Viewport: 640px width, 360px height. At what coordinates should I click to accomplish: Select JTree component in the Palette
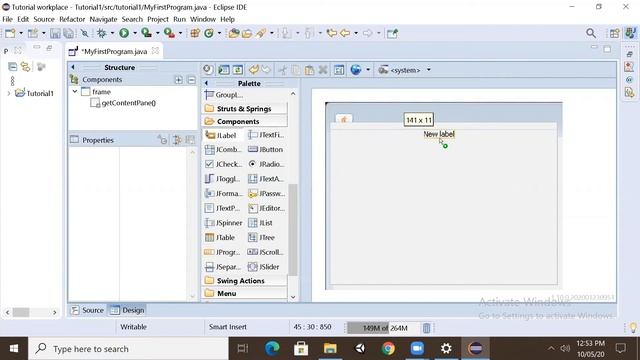262,238
